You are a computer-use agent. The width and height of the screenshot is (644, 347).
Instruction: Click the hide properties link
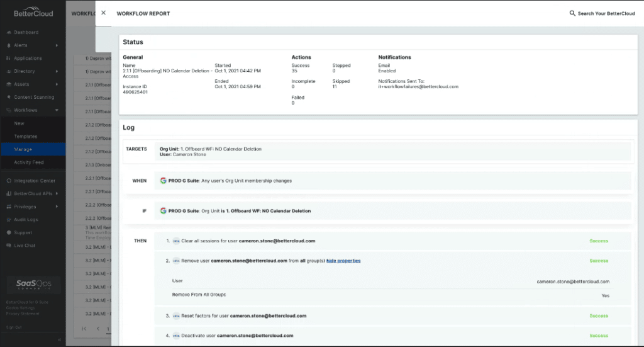tap(343, 261)
